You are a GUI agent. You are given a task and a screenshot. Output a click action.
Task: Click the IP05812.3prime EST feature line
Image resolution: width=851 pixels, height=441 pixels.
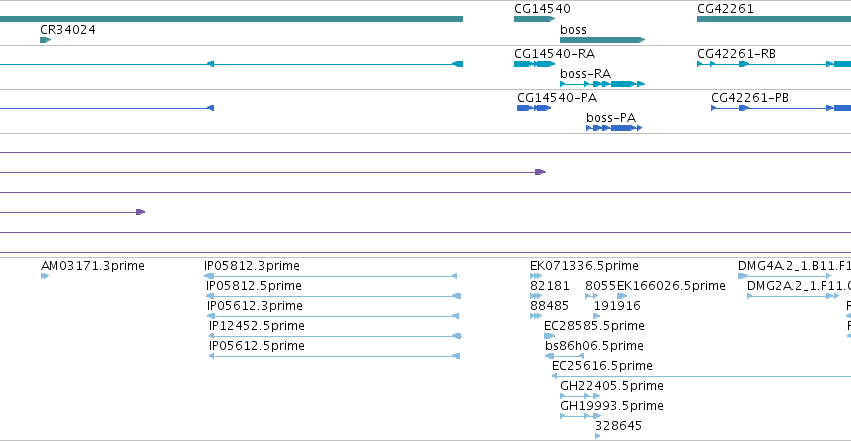click(330, 276)
